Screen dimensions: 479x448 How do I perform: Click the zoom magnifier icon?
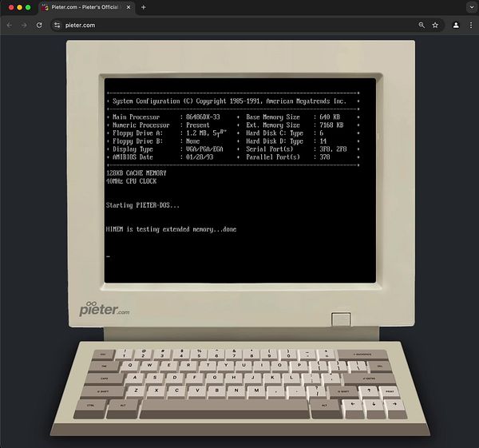[x=422, y=25]
